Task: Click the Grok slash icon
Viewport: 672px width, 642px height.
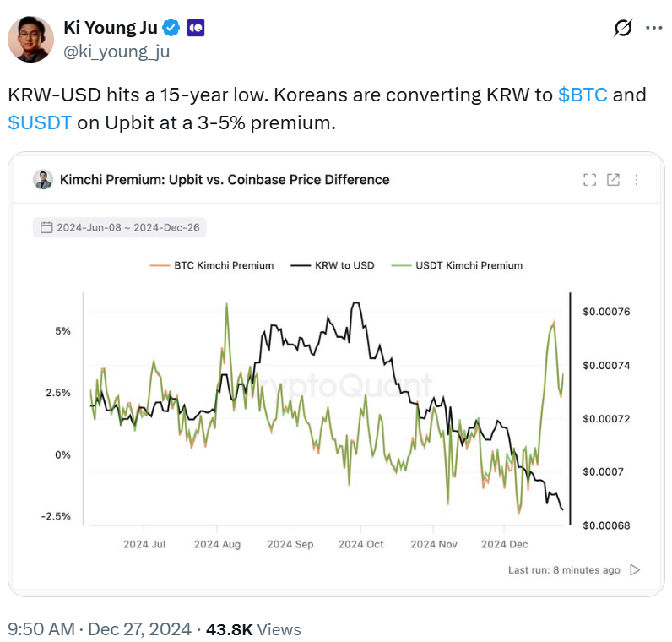Action: click(622, 28)
